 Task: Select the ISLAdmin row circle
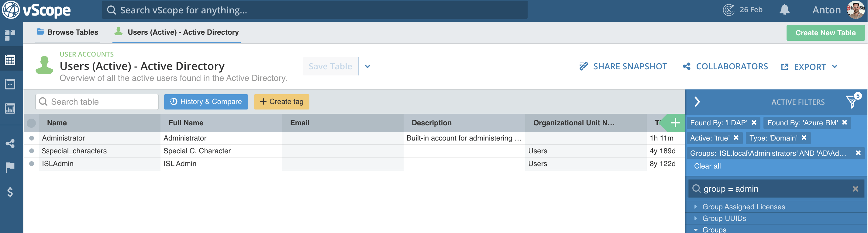point(32,164)
